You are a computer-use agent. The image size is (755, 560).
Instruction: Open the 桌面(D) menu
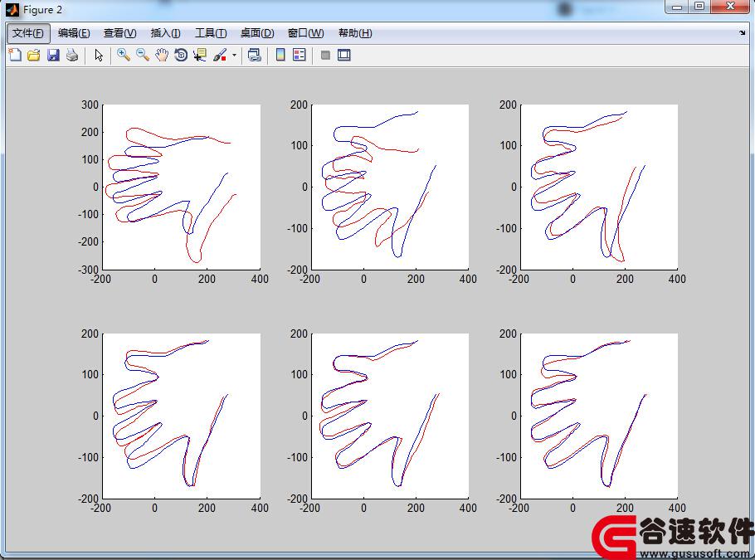pyautogui.click(x=257, y=33)
